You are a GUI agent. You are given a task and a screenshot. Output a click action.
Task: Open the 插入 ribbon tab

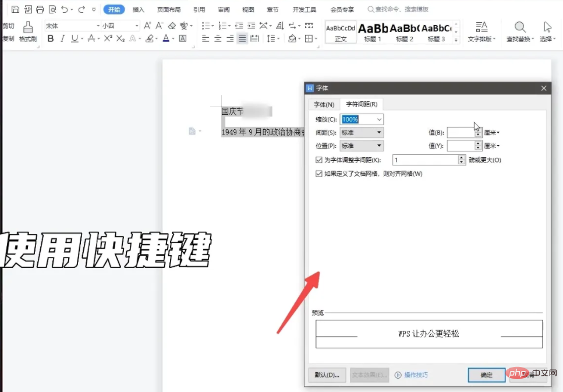(138, 9)
